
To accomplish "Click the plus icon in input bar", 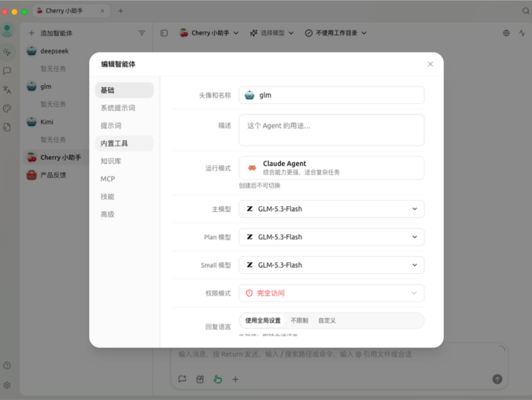I will click(235, 380).
